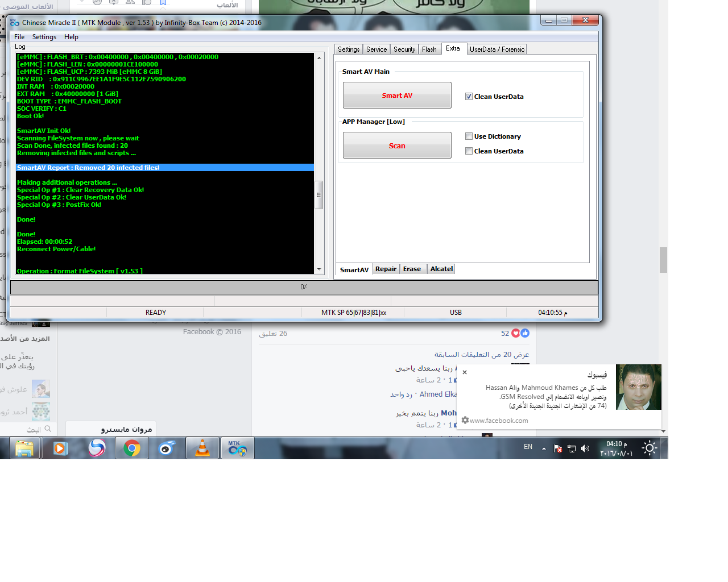Select the Extra tab
728x582 pixels.
[453, 48]
